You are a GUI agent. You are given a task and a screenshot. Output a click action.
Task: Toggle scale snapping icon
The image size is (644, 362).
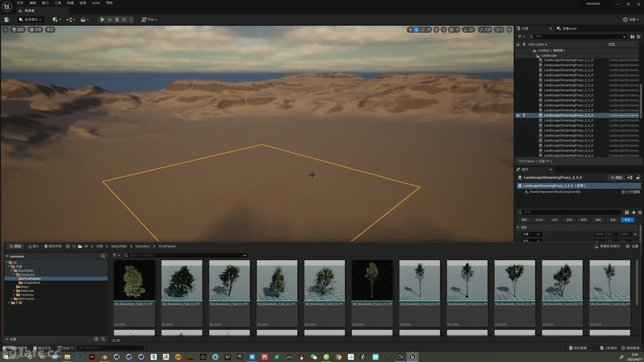point(481,30)
